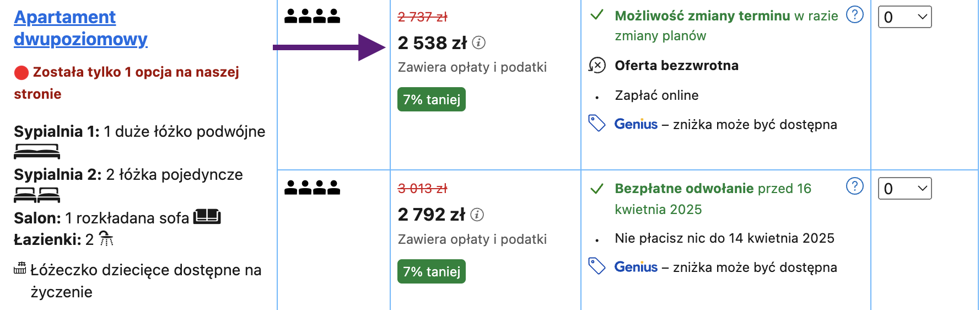Click info icon next to 2 792 zł

477,215
